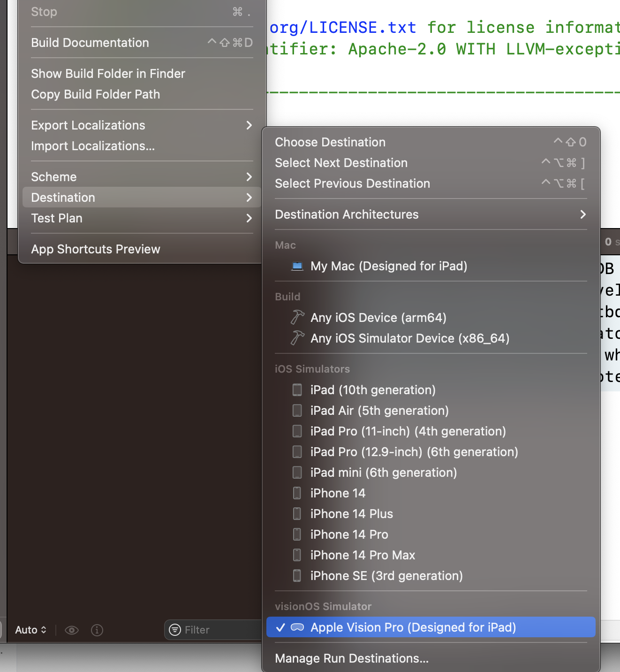Screen dimensions: 620x672
Task: Click the laptop icon next to My Mac
Action: 297,266
